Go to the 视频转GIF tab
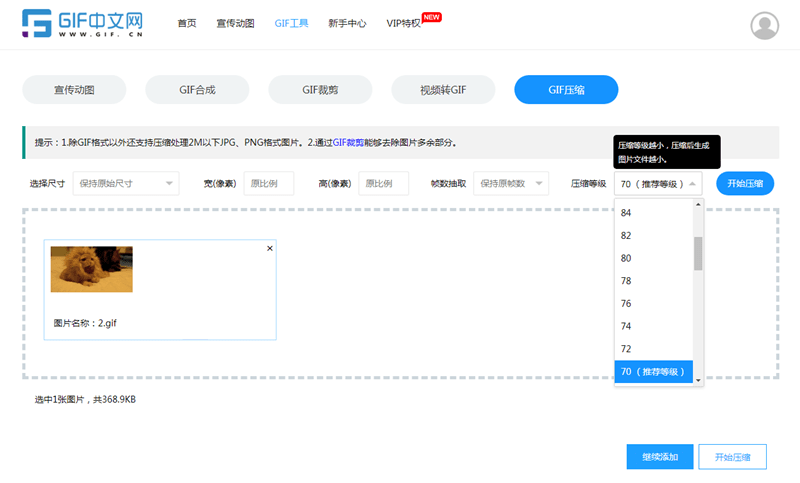This screenshot has height=483, width=800. coord(443,90)
